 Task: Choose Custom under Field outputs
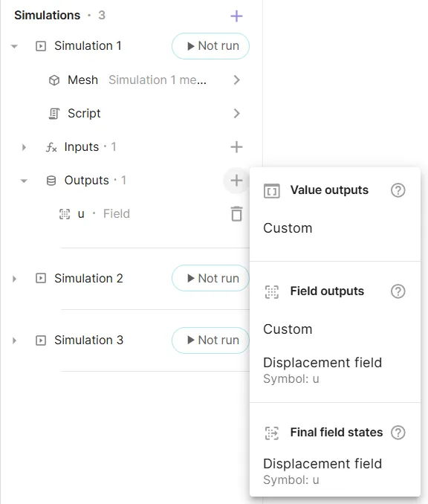point(288,329)
